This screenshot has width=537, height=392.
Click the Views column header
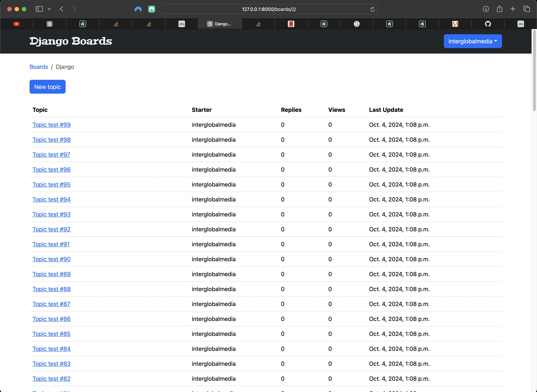pos(337,110)
